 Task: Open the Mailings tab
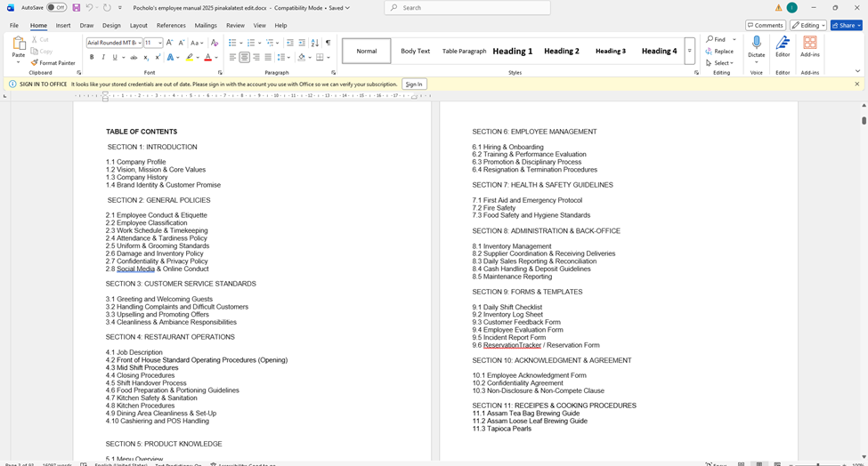(x=206, y=26)
